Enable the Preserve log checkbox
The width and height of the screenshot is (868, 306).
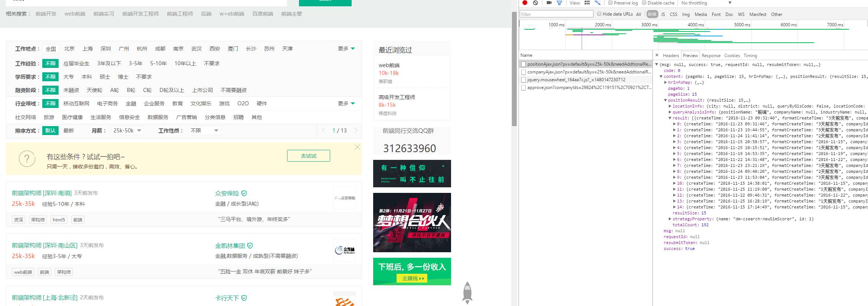point(610,3)
